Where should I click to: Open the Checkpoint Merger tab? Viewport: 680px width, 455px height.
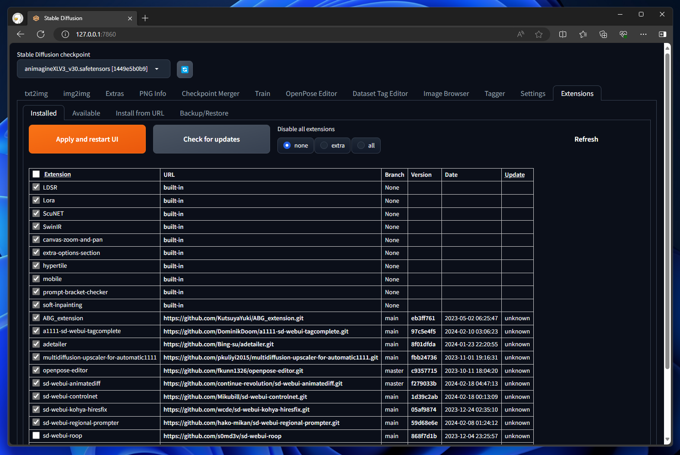210,93
